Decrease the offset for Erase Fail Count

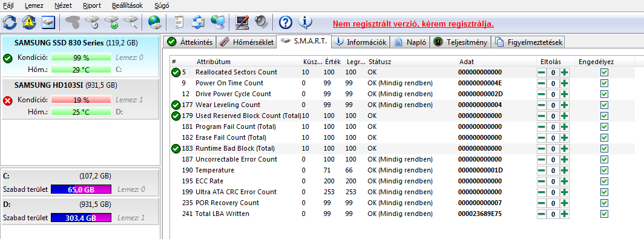tap(542, 138)
